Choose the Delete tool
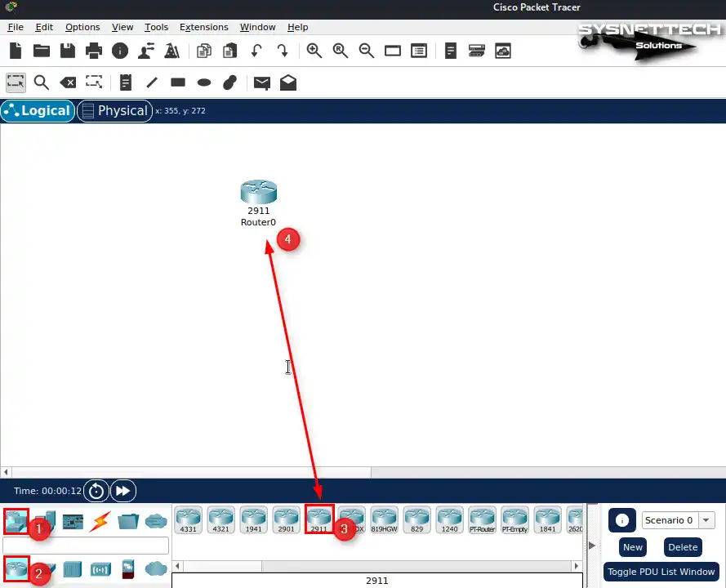Image resolution: width=726 pixels, height=588 pixels. pyautogui.click(x=68, y=82)
